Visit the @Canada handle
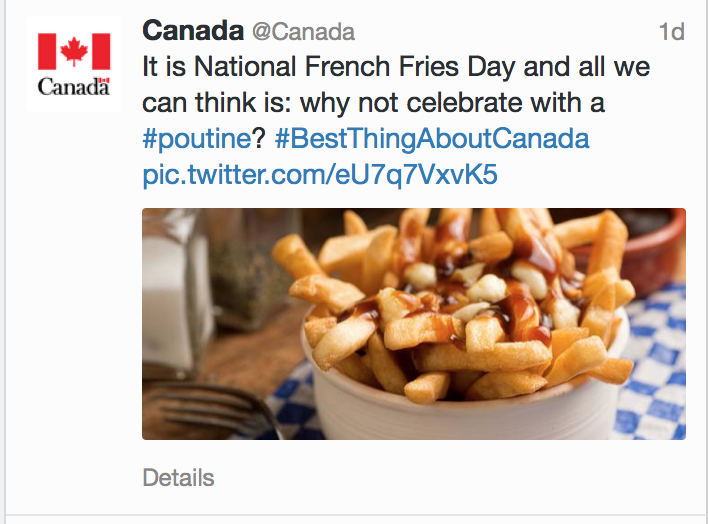Screen dimensions: 708x524 coord(303,33)
